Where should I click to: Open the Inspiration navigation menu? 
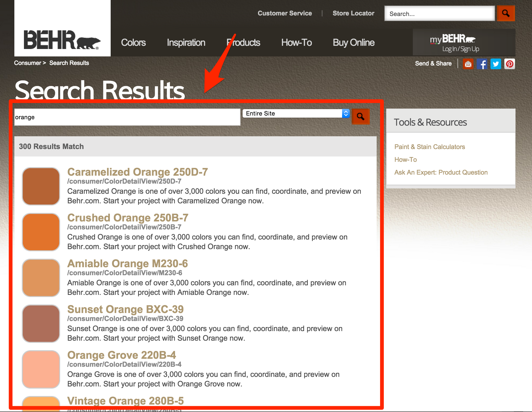(x=186, y=43)
